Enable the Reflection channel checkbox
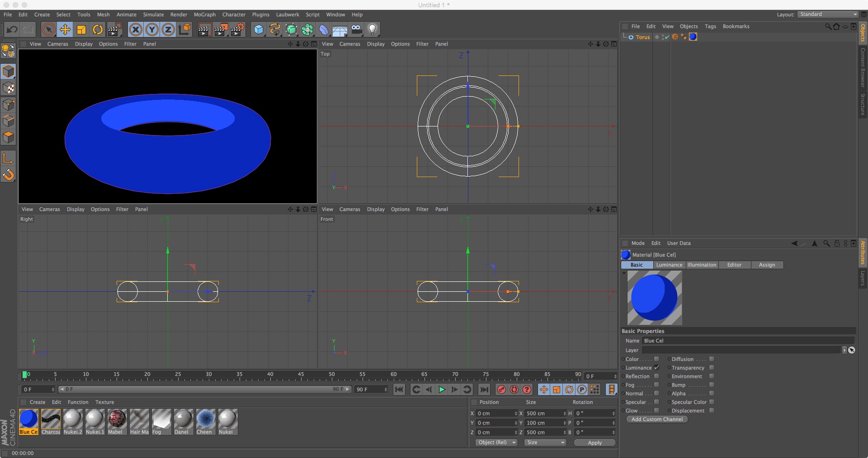Screen dimensions: 868x458 656,376
